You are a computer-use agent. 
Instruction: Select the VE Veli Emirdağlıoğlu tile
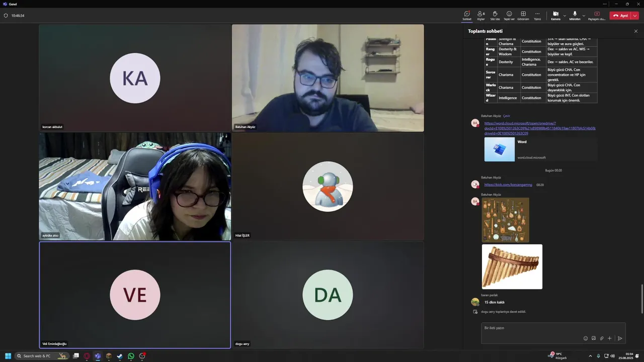135,295
